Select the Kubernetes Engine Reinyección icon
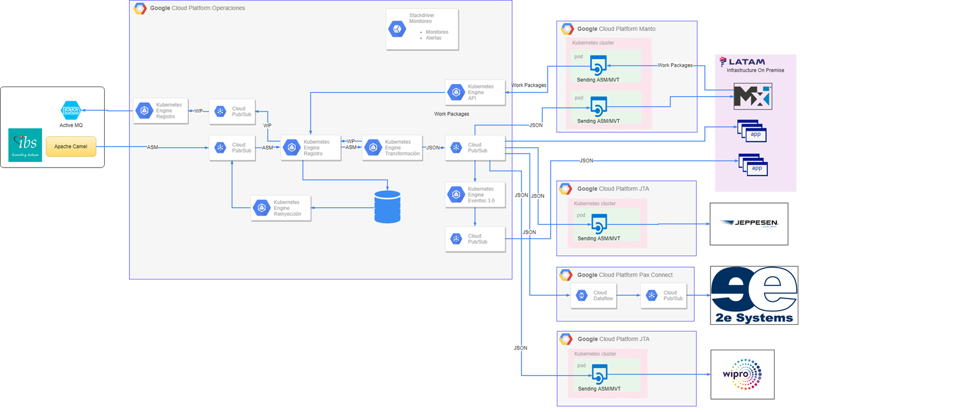Viewport: 980px width, 412px height. (262, 208)
